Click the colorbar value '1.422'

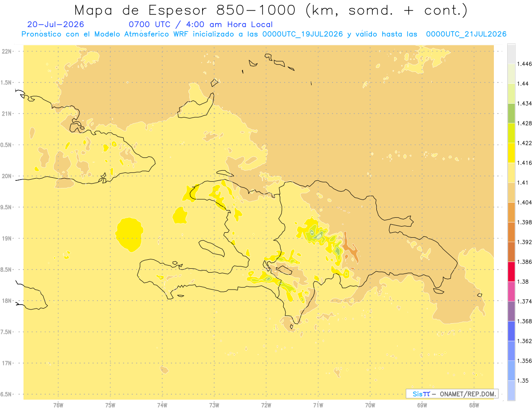point(524,143)
